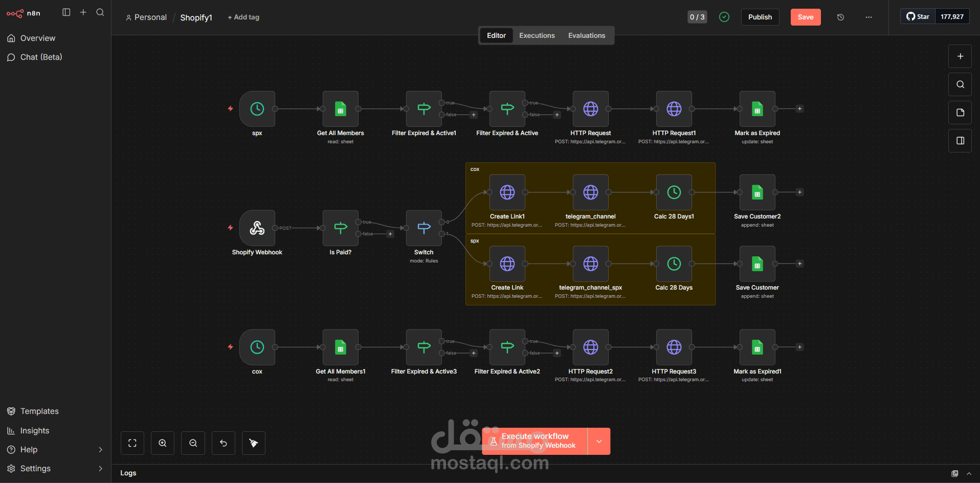Viewport: 980px width, 483px height.
Task: Open the Create Link HTTP node
Action: (507, 264)
